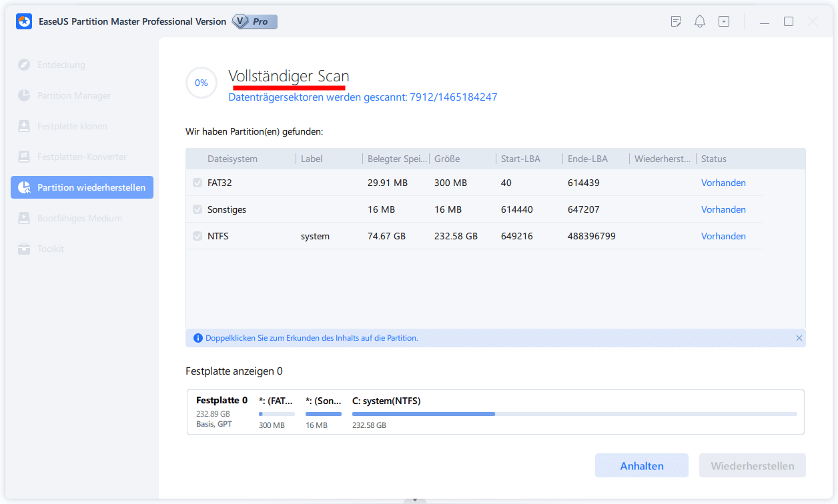838x504 pixels.
Task: Open the title bar dropdown menu
Action: click(x=724, y=21)
